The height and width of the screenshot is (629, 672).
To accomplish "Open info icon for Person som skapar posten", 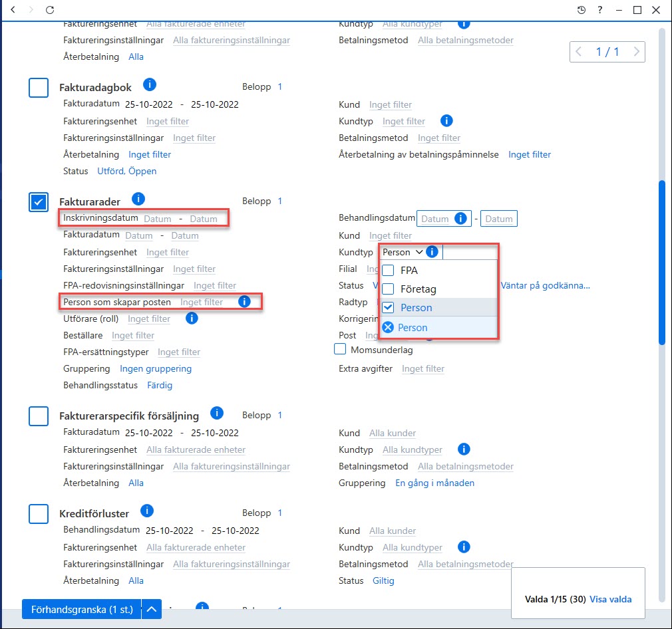I will coord(244,301).
